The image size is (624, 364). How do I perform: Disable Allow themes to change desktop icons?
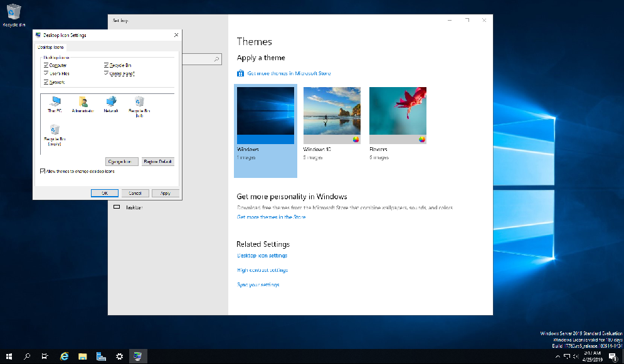(x=41, y=170)
